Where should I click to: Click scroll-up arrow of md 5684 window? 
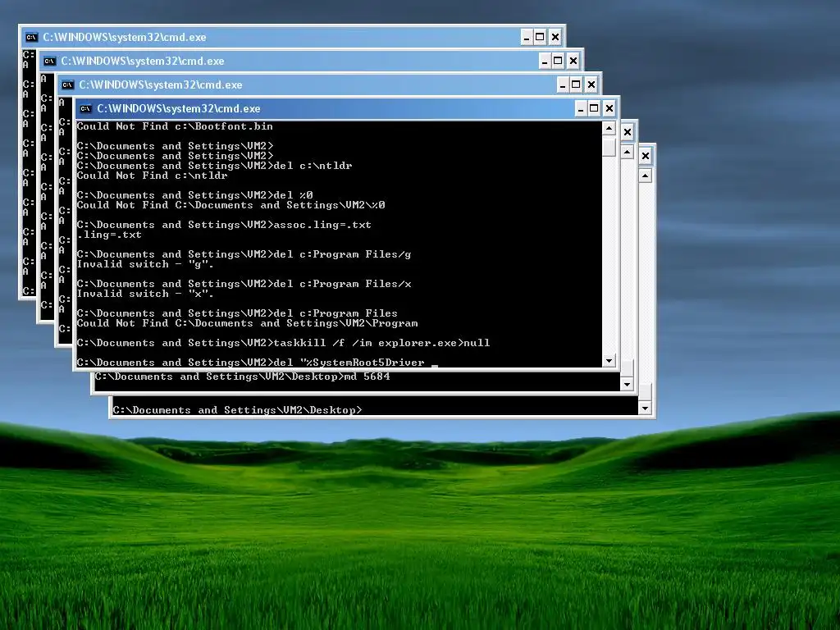click(x=627, y=152)
